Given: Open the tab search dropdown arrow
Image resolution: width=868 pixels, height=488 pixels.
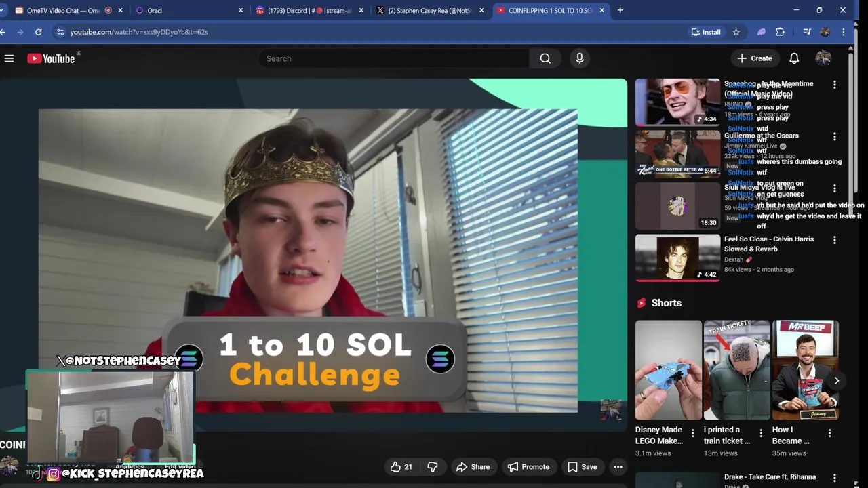Looking at the screenshot, I should coord(2,10).
